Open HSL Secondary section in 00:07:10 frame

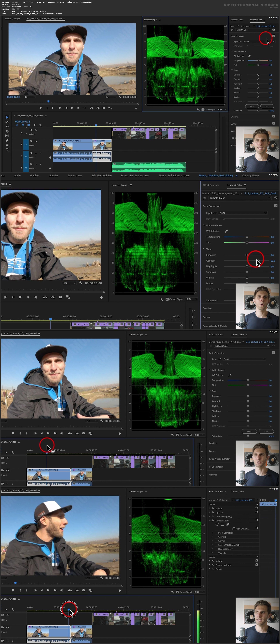216,467
